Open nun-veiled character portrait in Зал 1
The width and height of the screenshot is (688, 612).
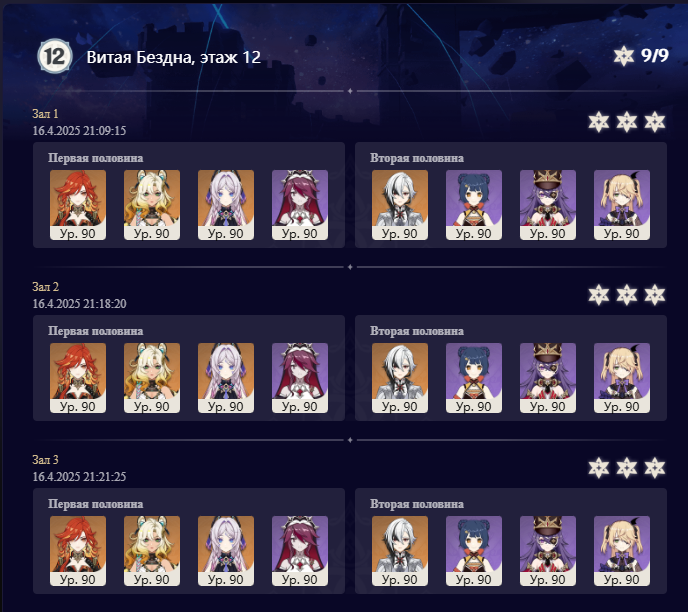pyautogui.click(x=300, y=205)
